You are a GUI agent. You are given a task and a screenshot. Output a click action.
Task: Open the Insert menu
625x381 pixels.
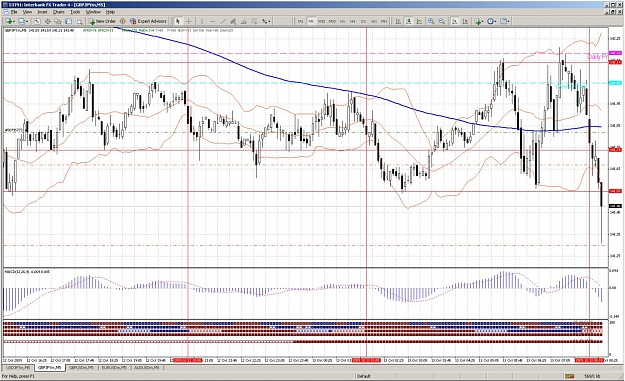point(42,12)
